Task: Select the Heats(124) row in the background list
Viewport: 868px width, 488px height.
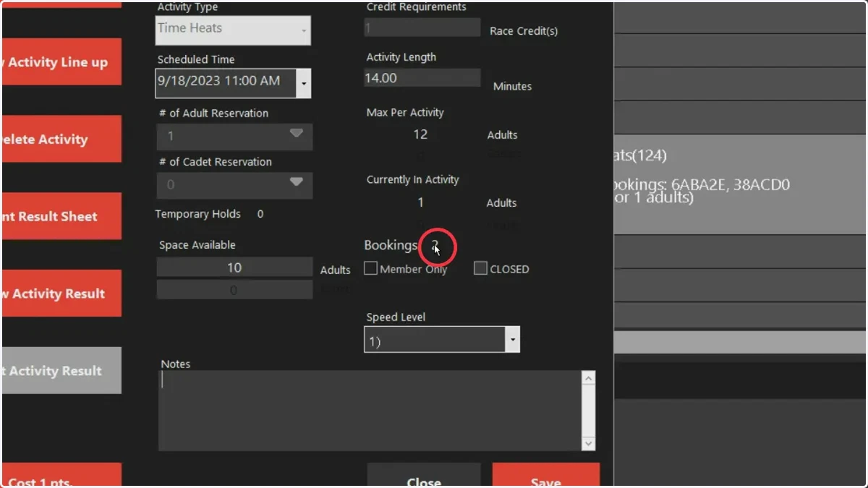Action: point(741,184)
